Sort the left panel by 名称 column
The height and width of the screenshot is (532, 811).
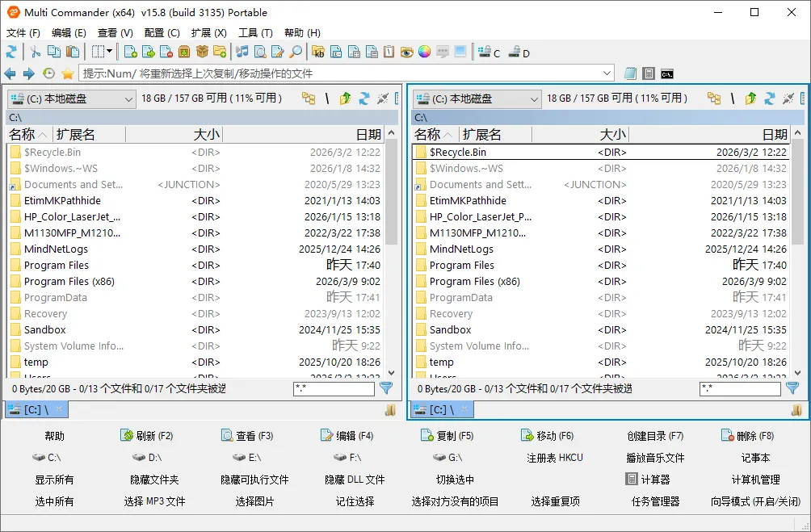[28, 135]
